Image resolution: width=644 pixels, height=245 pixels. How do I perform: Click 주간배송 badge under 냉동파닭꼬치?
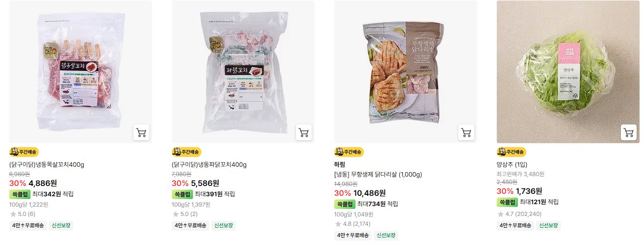187,152
